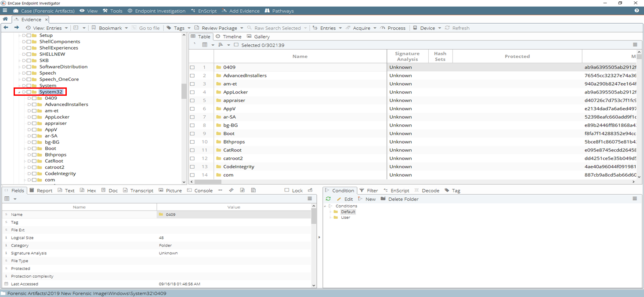Open the Fields pane hamburger options menu

310,199
